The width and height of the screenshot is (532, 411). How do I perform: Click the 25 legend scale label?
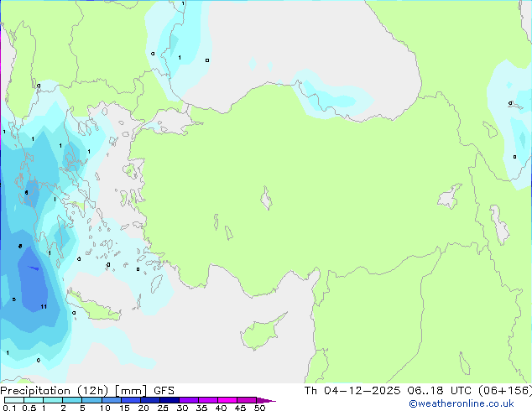pyautogui.click(x=163, y=408)
